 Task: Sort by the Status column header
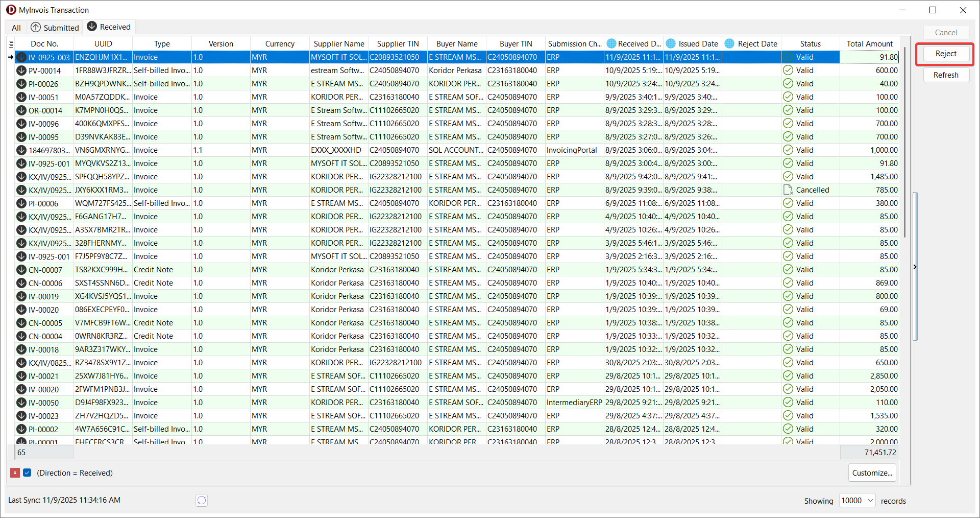click(x=810, y=44)
